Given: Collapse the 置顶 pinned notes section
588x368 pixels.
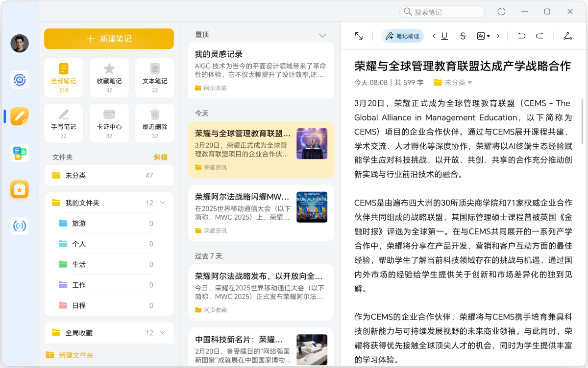Looking at the screenshot, I should 322,35.
